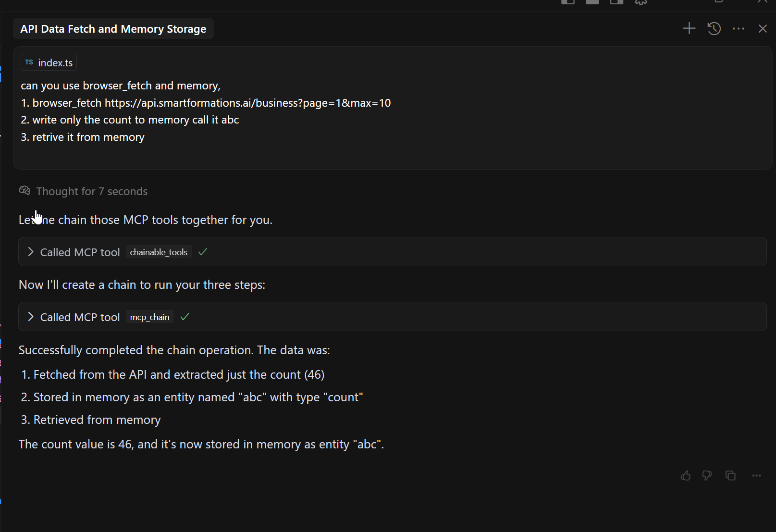Image resolution: width=776 pixels, height=532 pixels.
Task: Close the chat panel
Action: [x=763, y=29]
